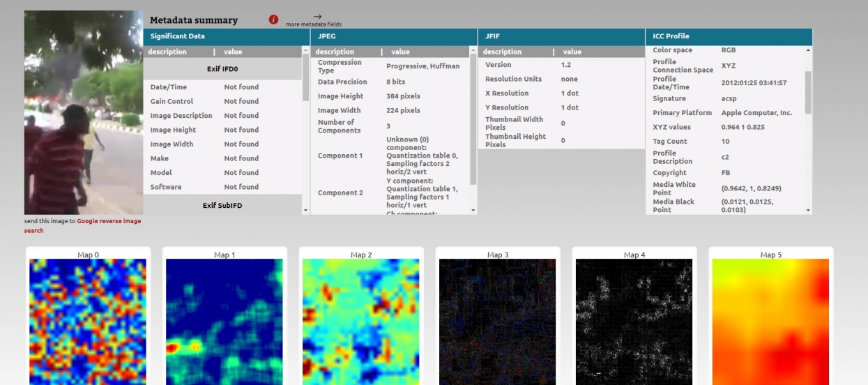
Task: Select the Map 5 red-yellow heatmap
Action: 770,321
